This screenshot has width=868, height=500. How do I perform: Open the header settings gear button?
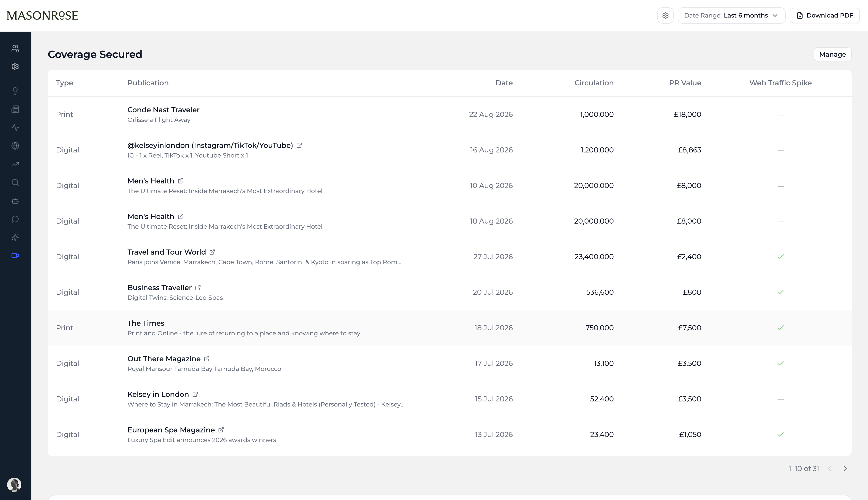[x=665, y=15]
